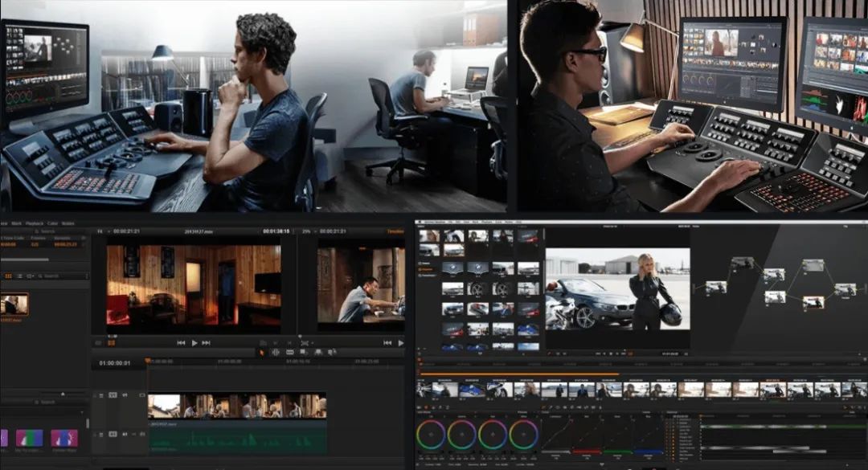The width and height of the screenshot is (868, 470).
Task: Switch media pool to thumbnail view
Action: pyautogui.click(x=8, y=276)
